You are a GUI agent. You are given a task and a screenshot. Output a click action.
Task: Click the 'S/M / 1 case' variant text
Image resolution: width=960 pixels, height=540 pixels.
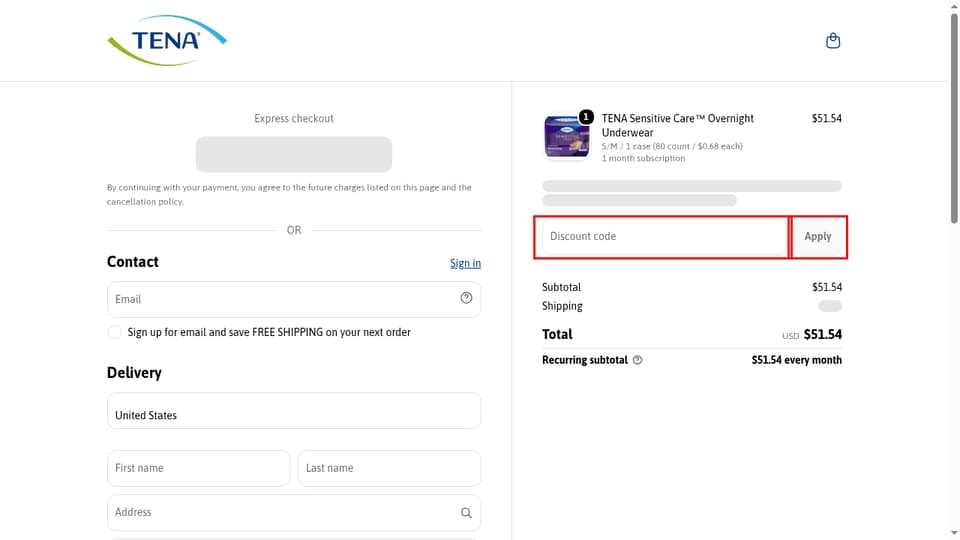tap(672, 146)
